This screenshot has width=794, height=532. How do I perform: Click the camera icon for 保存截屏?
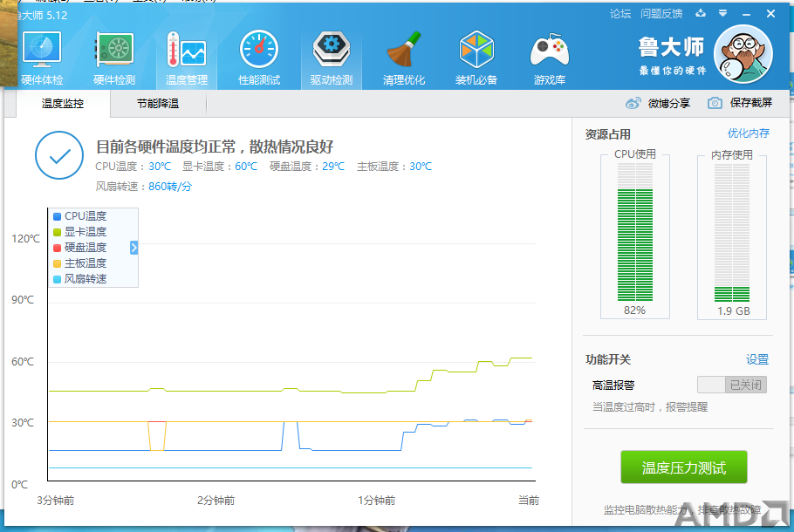(x=715, y=103)
